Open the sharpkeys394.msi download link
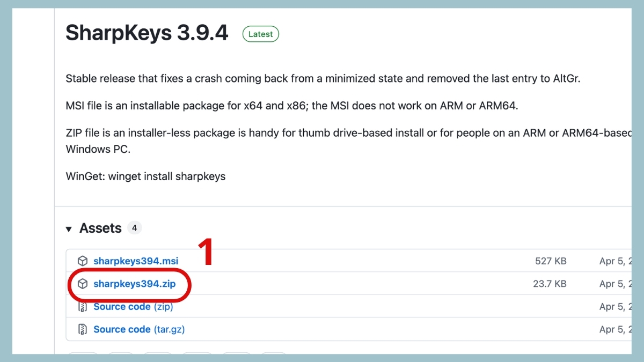 pos(136,261)
